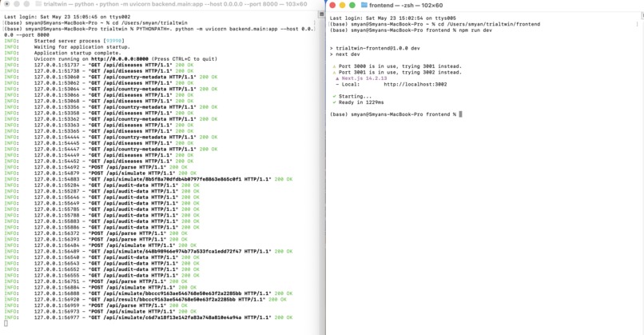Click the GET simulate/8b5f8a70 log line
644x335 pixels.
coord(149,179)
